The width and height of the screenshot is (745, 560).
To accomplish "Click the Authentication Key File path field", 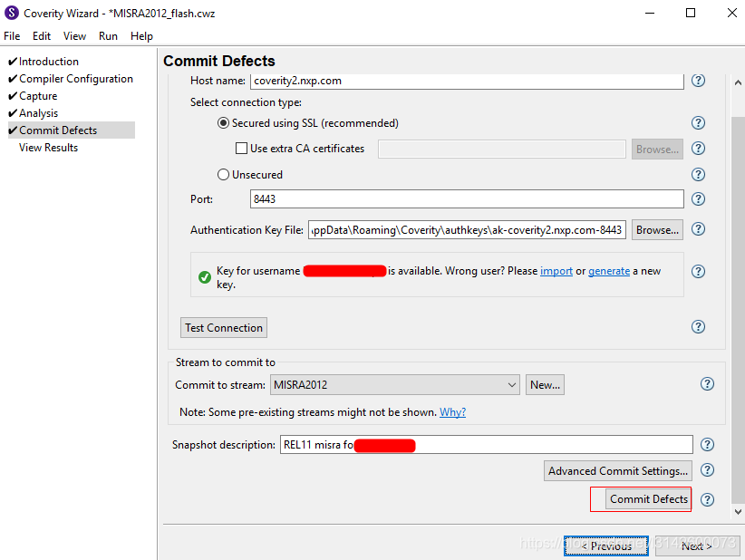I will pos(467,230).
